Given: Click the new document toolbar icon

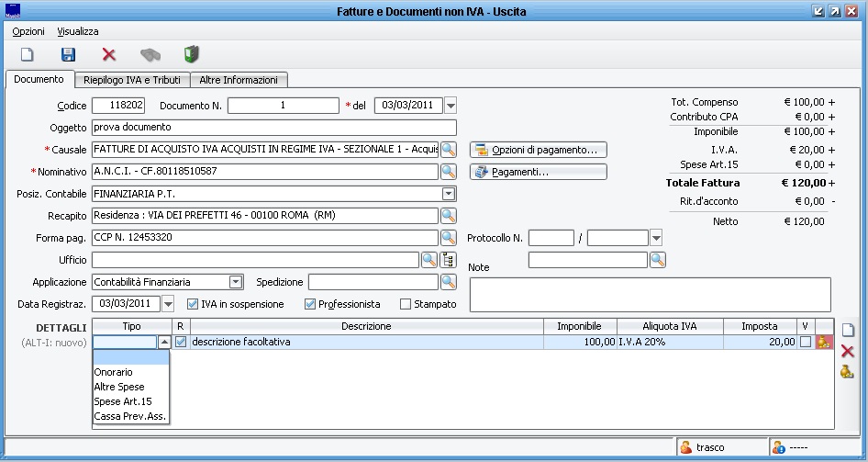Looking at the screenshot, I should click(28, 55).
